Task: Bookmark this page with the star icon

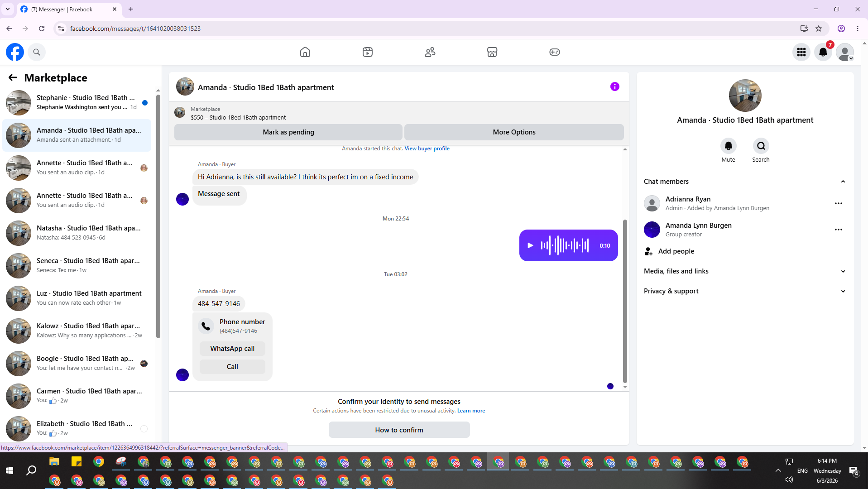Action: [x=819, y=29]
